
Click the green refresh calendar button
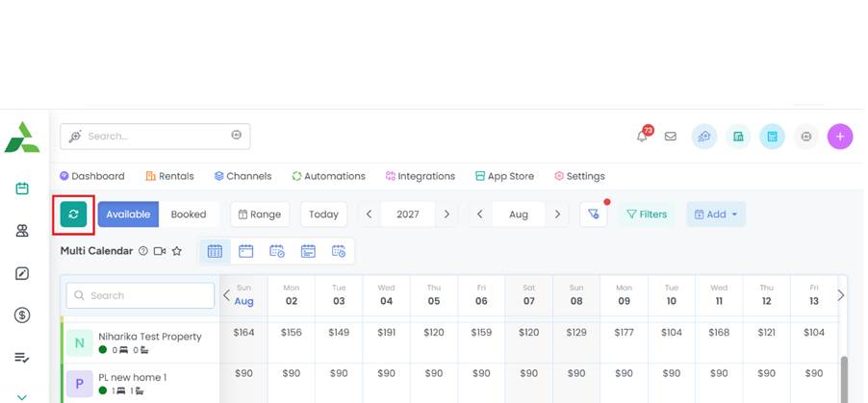click(x=73, y=214)
